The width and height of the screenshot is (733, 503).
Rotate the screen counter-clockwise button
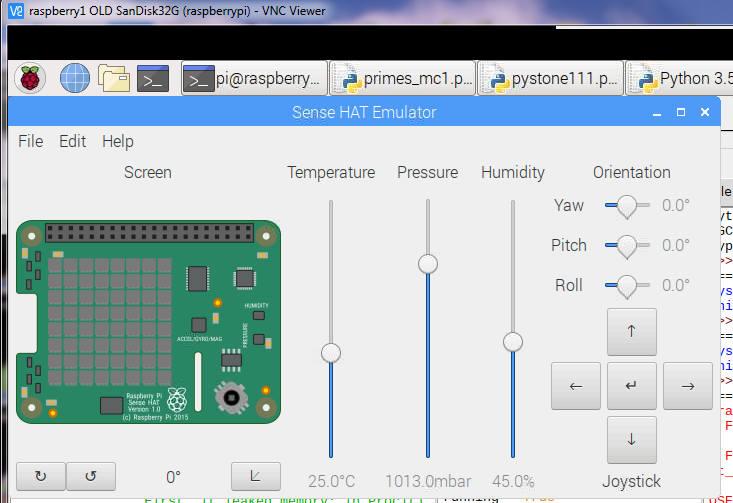coord(91,476)
